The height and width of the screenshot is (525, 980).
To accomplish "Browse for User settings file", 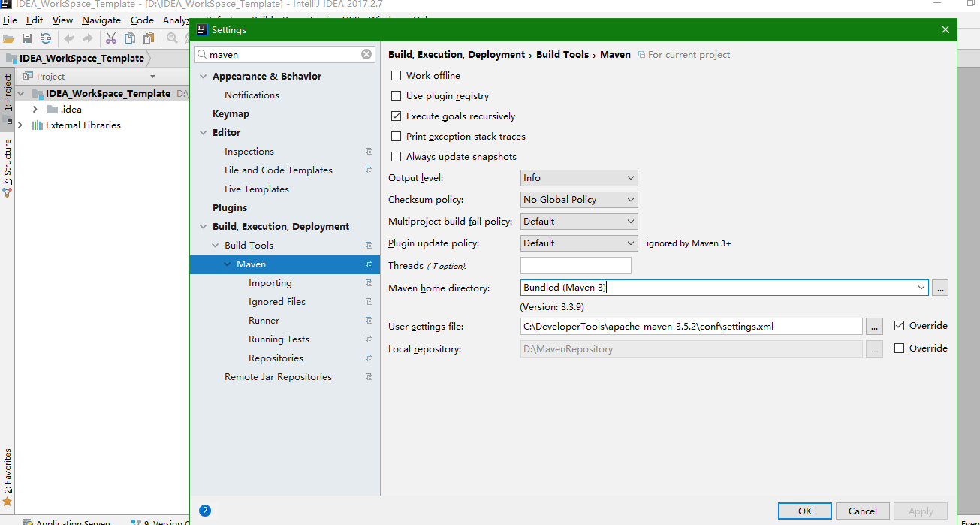I will click(x=874, y=326).
